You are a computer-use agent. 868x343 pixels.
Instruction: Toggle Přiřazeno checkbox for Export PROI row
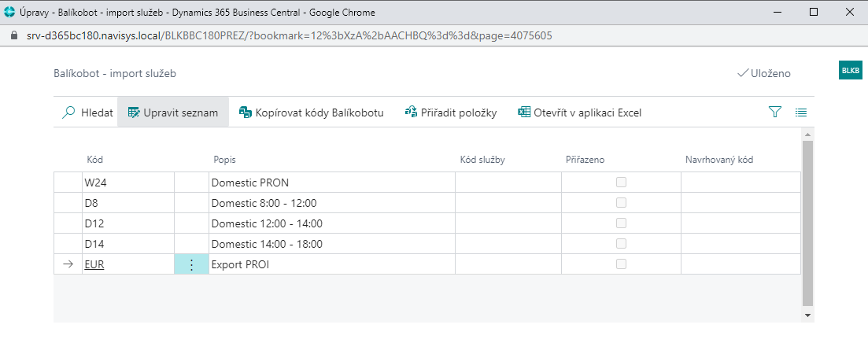coord(621,264)
